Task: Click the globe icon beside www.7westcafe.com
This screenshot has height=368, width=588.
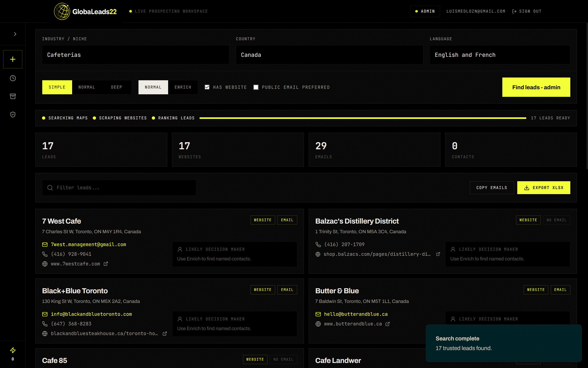Action: pyautogui.click(x=45, y=264)
